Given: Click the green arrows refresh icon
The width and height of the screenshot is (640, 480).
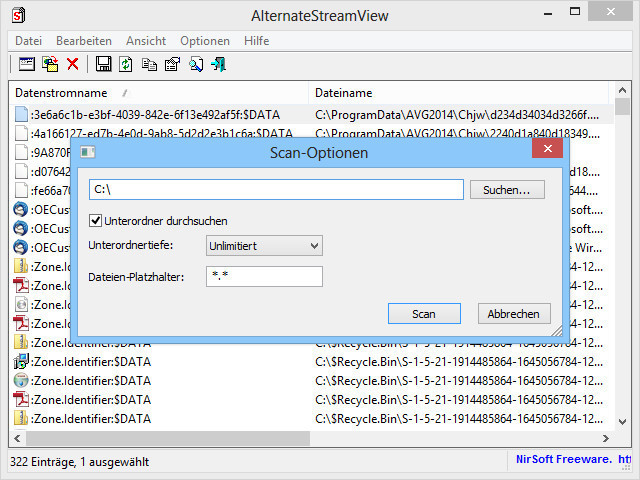Looking at the screenshot, I should pos(126,64).
